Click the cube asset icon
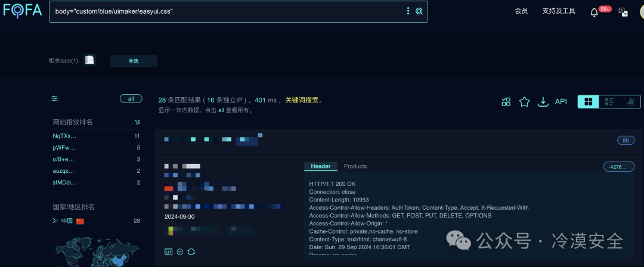 coord(179,252)
